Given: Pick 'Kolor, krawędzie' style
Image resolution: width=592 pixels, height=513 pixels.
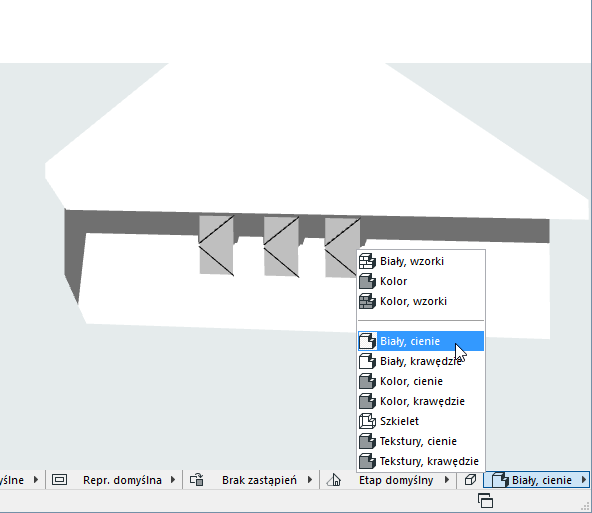Looking at the screenshot, I should (421, 401).
